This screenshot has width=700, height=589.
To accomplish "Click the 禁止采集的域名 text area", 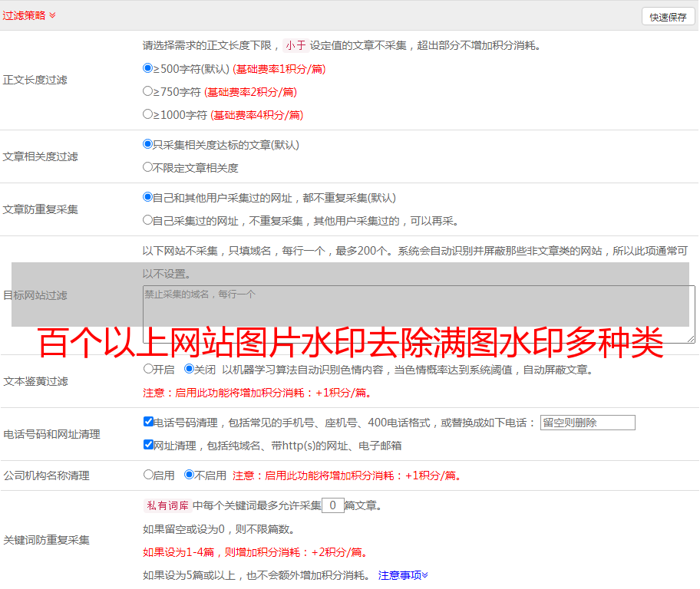I will pyautogui.click(x=418, y=314).
